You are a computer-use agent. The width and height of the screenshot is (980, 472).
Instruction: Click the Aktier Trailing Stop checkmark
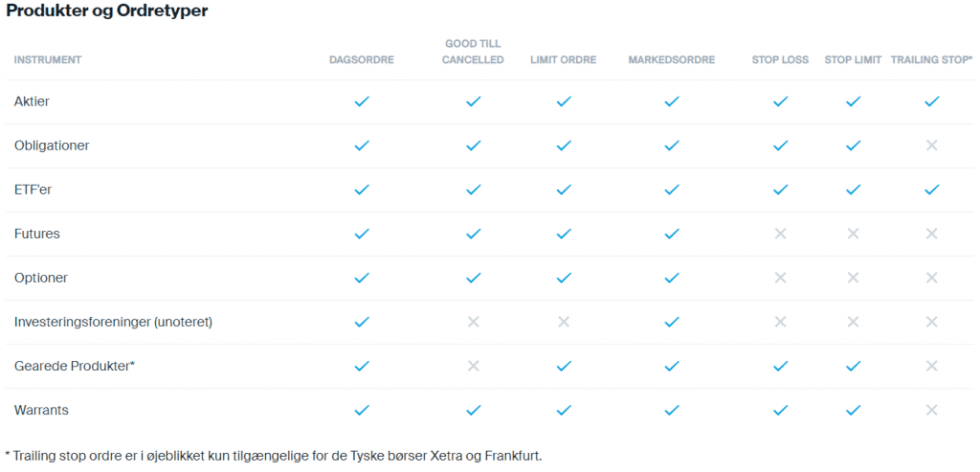(x=931, y=101)
